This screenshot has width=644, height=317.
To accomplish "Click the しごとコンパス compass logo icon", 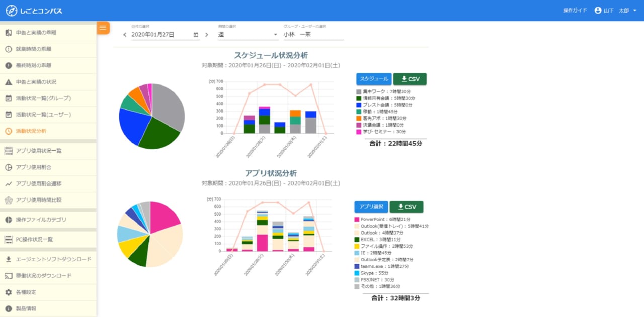I will point(12,10).
